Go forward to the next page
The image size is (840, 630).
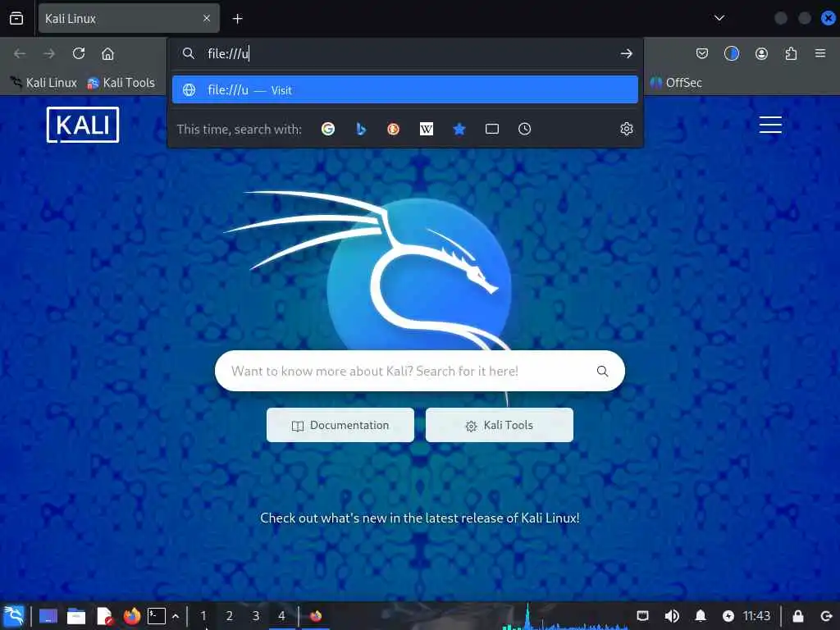(49, 53)
